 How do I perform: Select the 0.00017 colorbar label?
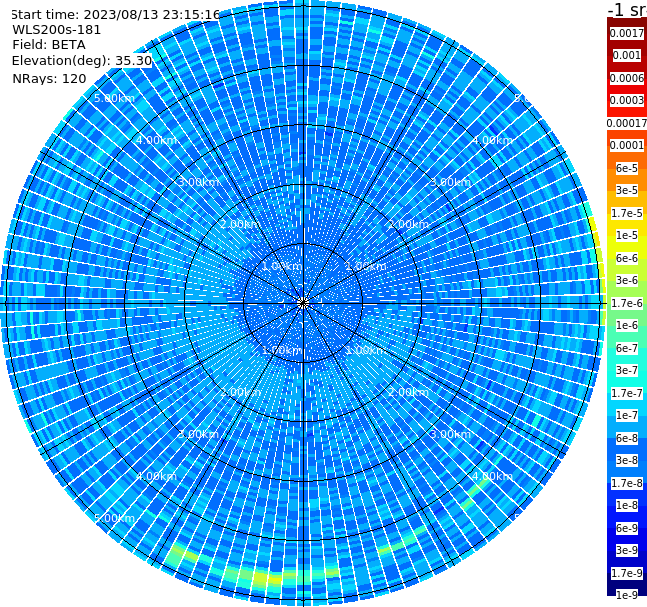click(x=627, y=123)
